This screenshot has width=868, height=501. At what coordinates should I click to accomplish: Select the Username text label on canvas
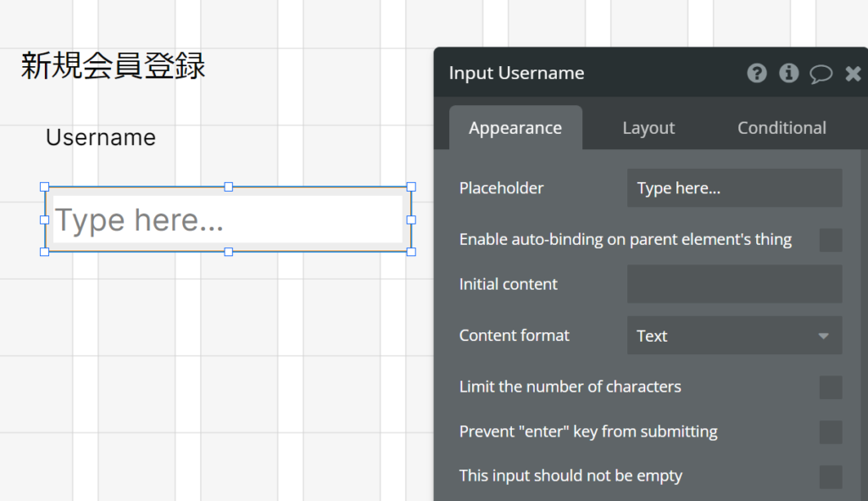pos(101,137)
